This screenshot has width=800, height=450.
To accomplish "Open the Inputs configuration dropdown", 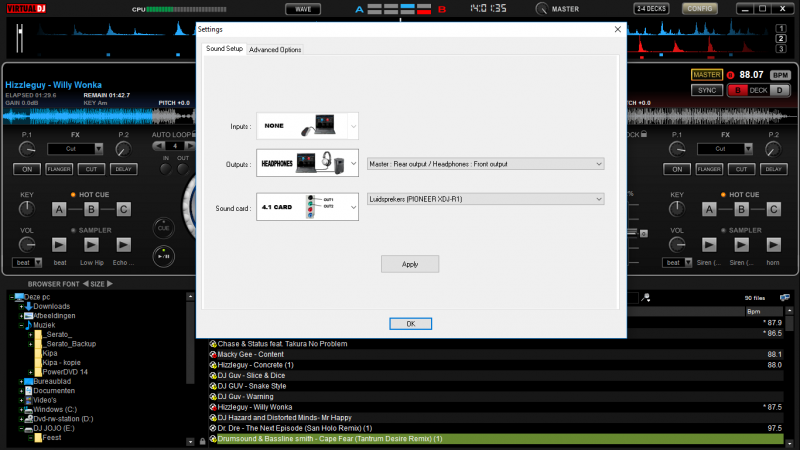I will coord(307,126).
